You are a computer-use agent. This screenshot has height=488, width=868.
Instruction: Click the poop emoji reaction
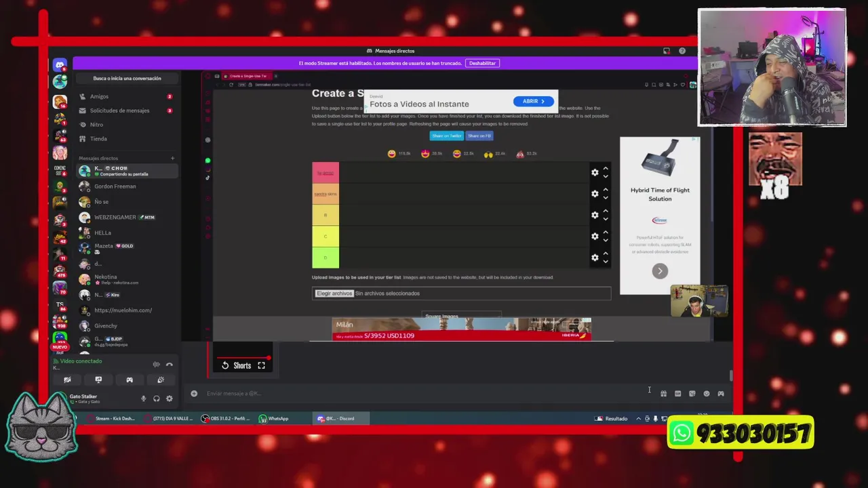tap(519, 154)
